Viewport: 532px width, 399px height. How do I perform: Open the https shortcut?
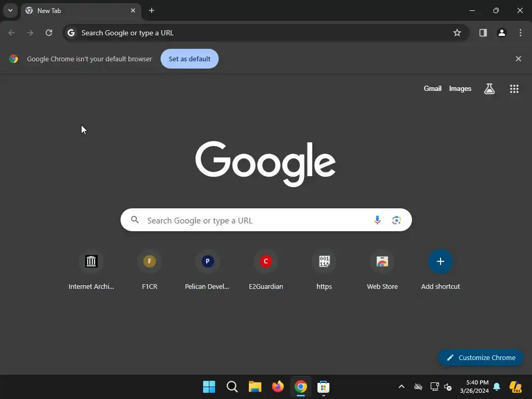[324, 270]
